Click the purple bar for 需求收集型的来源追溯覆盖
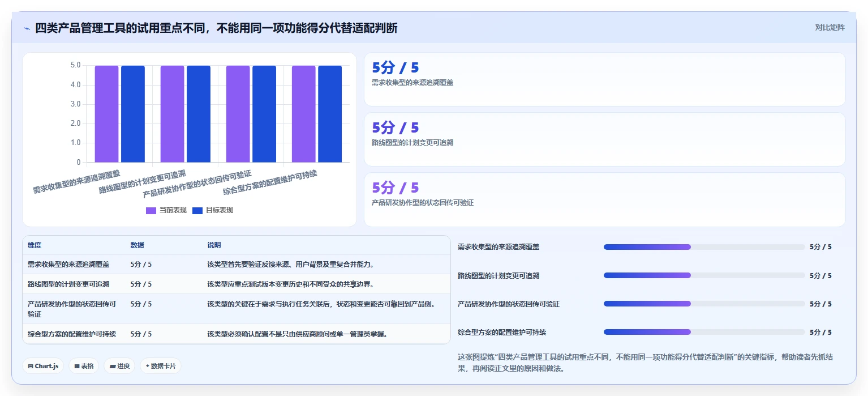868x396 pixels. pos(106,114)
